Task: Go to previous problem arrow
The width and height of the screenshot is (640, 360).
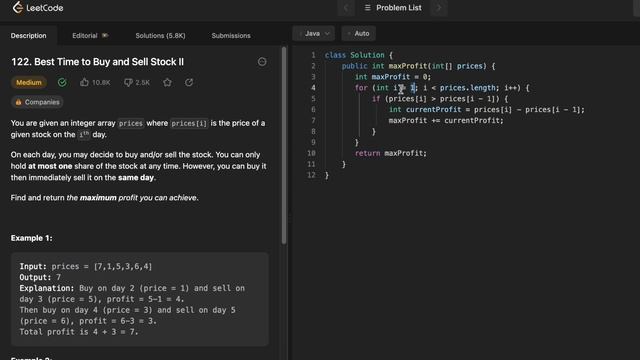Action: click(x=346, y=8)
